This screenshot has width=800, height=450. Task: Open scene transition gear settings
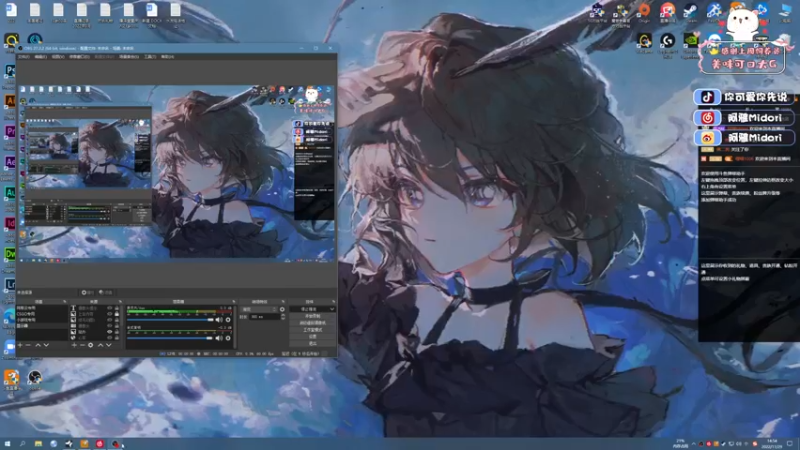coord(282,309)
